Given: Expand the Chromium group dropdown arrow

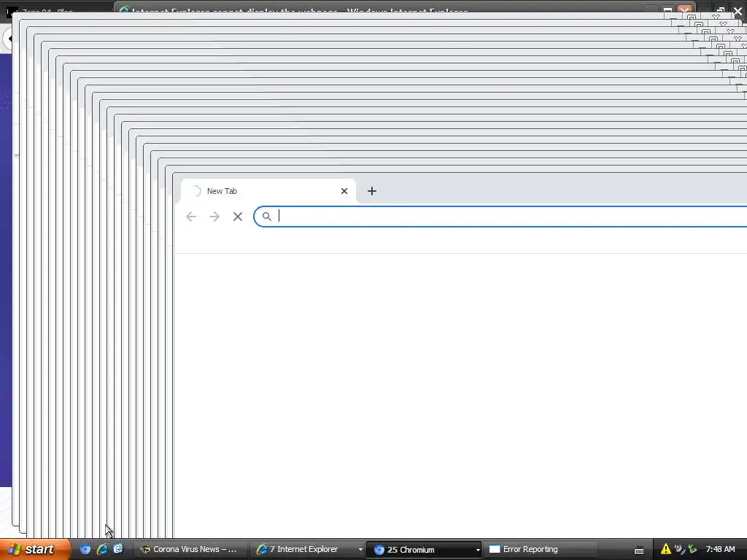Looking at the screenshot, I should pyautogui.click(x=477, y=550).
